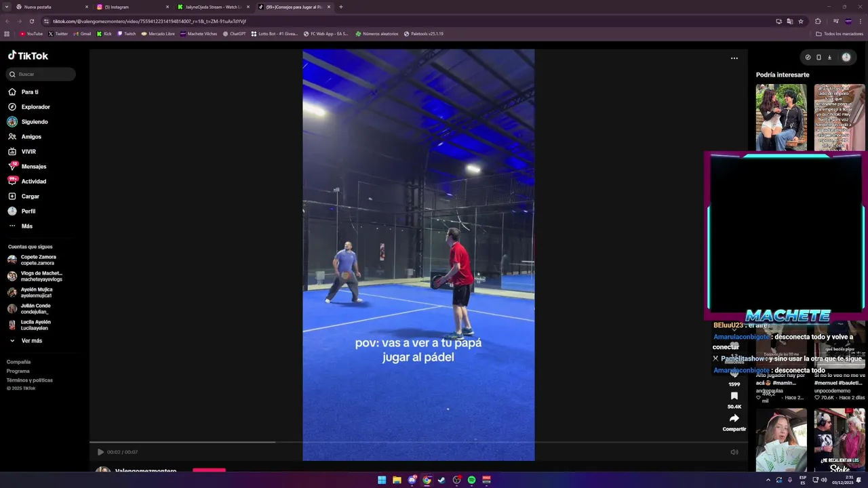The image size is (868, 488).
Task: Open Julián Conde account
Action: [29, 308]
